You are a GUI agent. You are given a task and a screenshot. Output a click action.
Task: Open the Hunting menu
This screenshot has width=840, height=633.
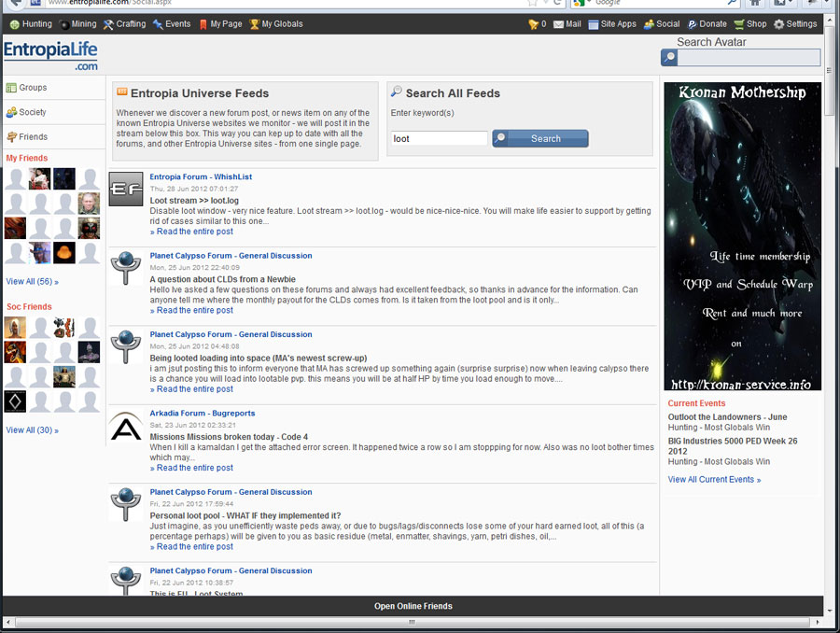pos(31,24)
